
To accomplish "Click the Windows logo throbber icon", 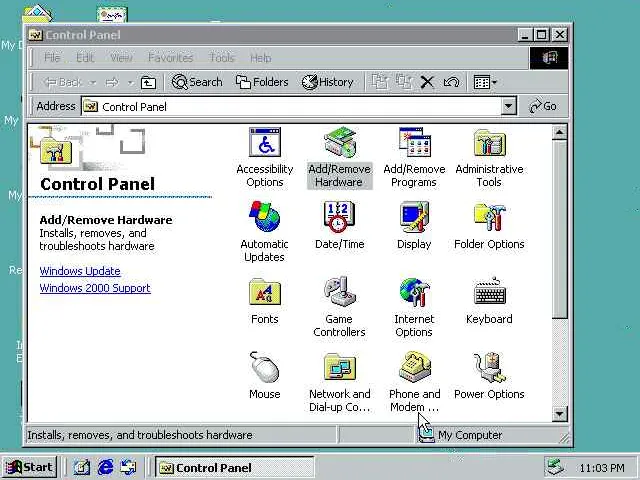I will point(549,58).
